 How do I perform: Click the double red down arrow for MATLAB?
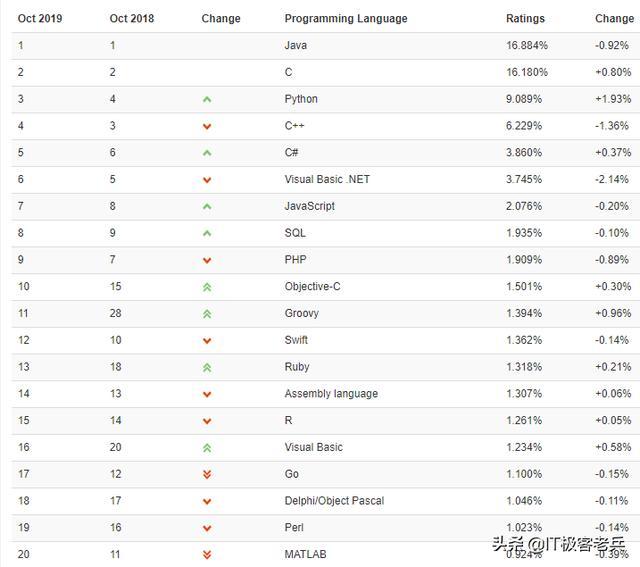coord(207,554)
